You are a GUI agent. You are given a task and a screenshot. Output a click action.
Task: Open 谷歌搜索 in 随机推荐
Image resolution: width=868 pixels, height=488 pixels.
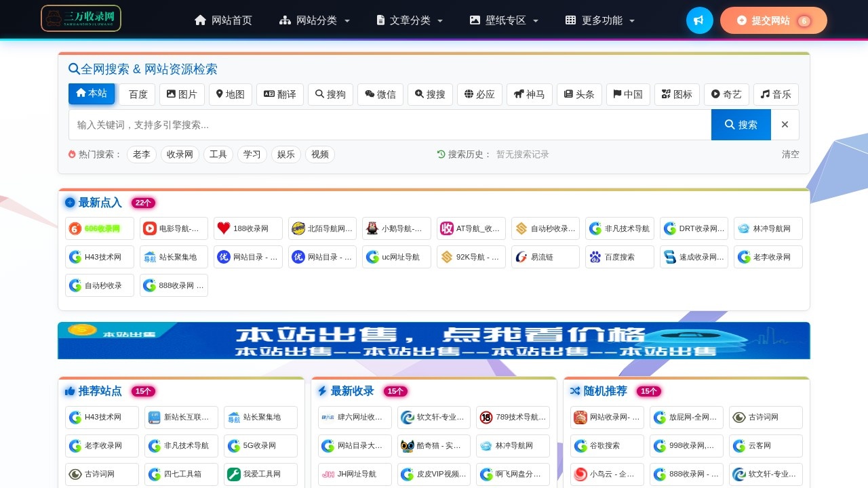(x=607, y=446)
